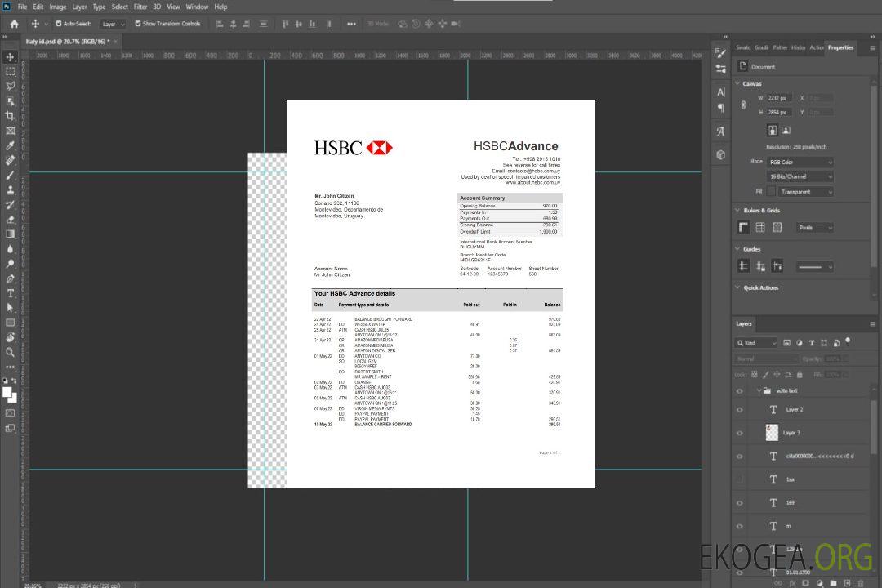The width and height of the screenshot is (882, 588).
Task: Toggle rulers icon in Rulers & Grids
Action: click(744, 227)
